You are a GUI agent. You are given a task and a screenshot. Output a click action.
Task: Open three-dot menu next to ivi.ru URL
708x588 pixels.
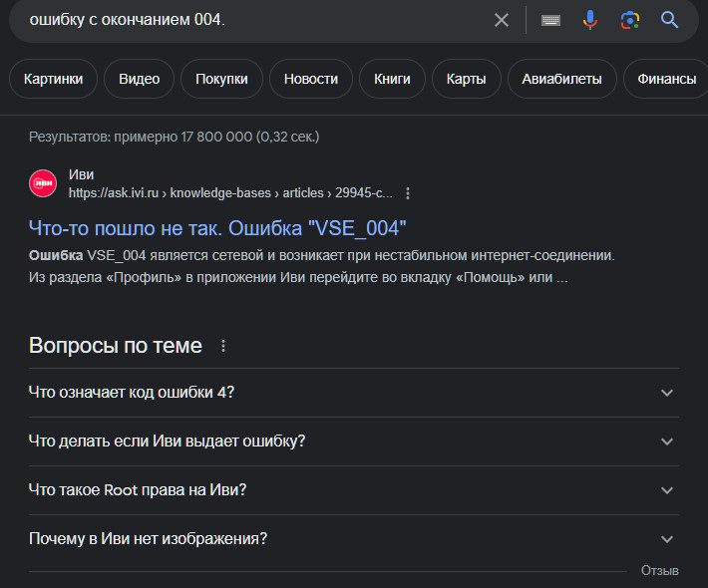408,193
